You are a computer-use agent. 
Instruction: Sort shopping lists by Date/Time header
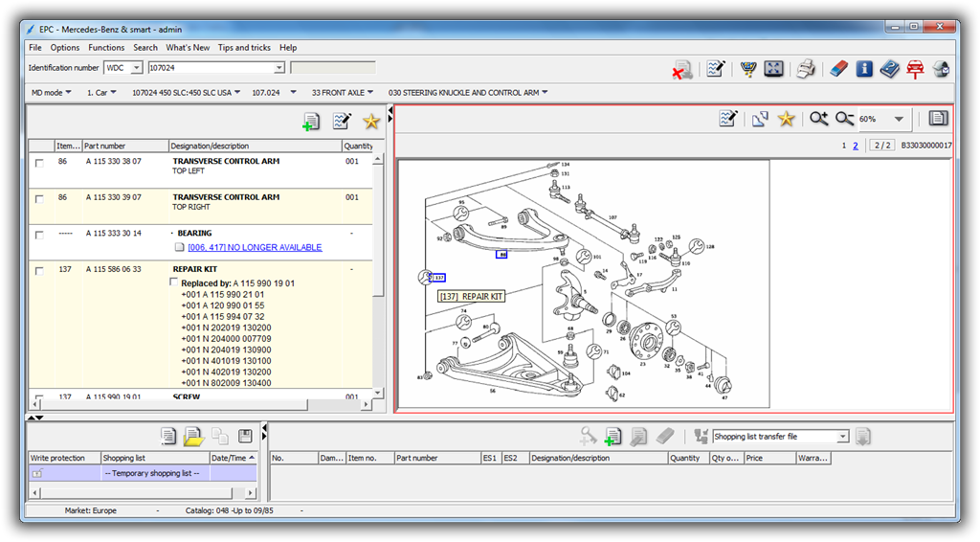click(233, 458)
